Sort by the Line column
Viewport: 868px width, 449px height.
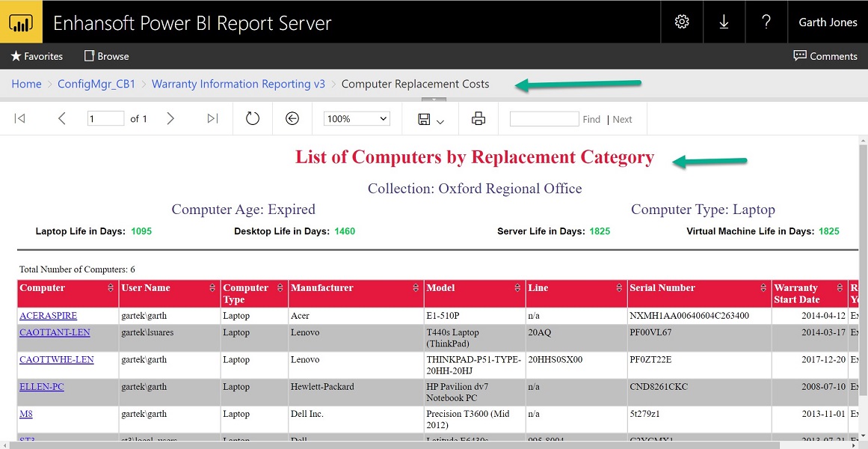coord(619,287)
